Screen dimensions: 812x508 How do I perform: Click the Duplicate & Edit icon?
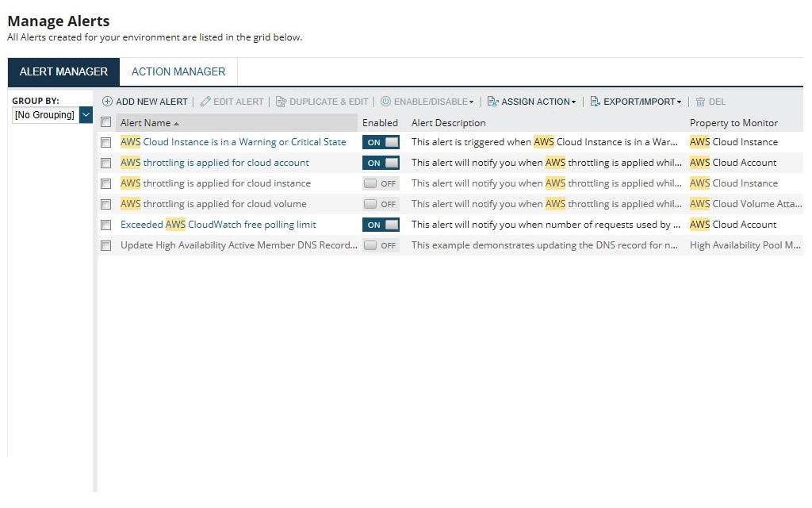[282, 102]
